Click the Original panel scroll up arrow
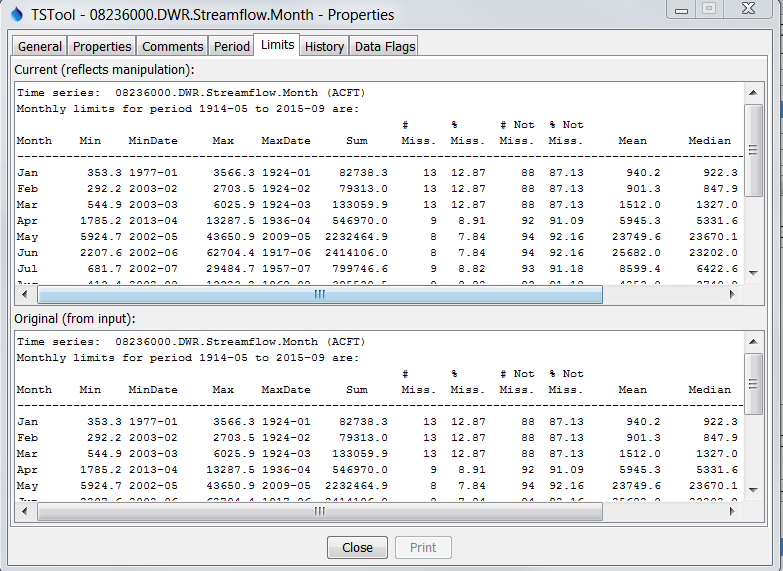 tap(754, 342)
